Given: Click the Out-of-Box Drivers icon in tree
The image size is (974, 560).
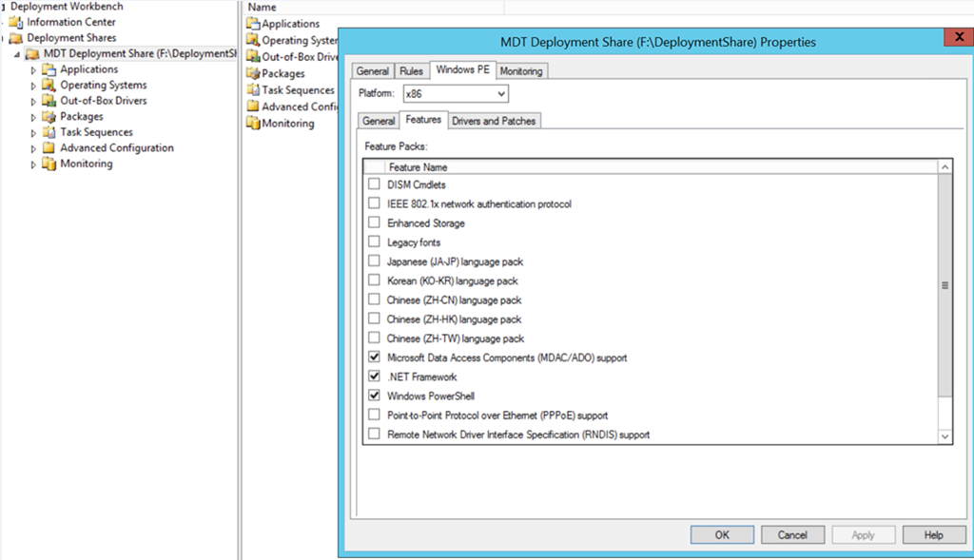Looking at the screenshot, I should pyautogui.click(x=49, y=101).
